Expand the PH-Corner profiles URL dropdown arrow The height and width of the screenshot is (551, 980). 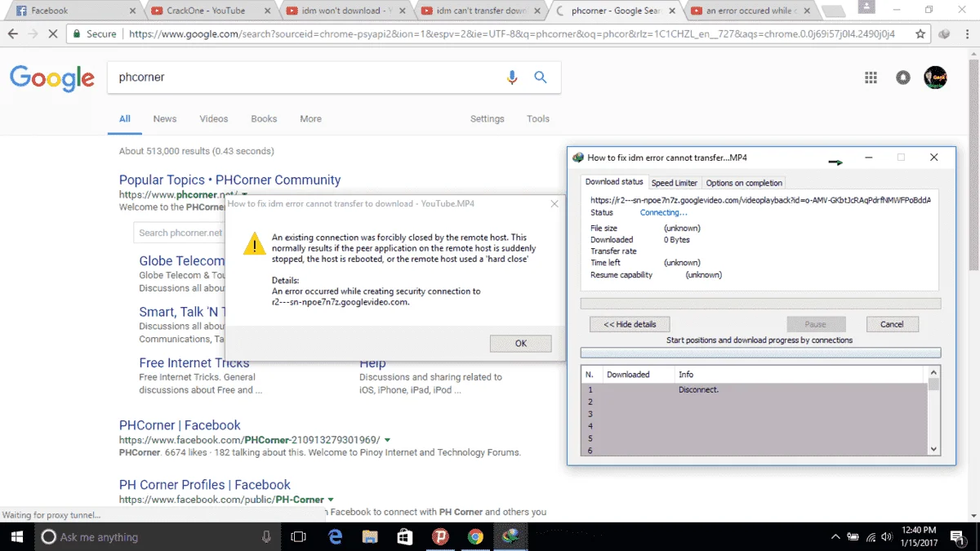pyautogui.click(x=331, y=500)
